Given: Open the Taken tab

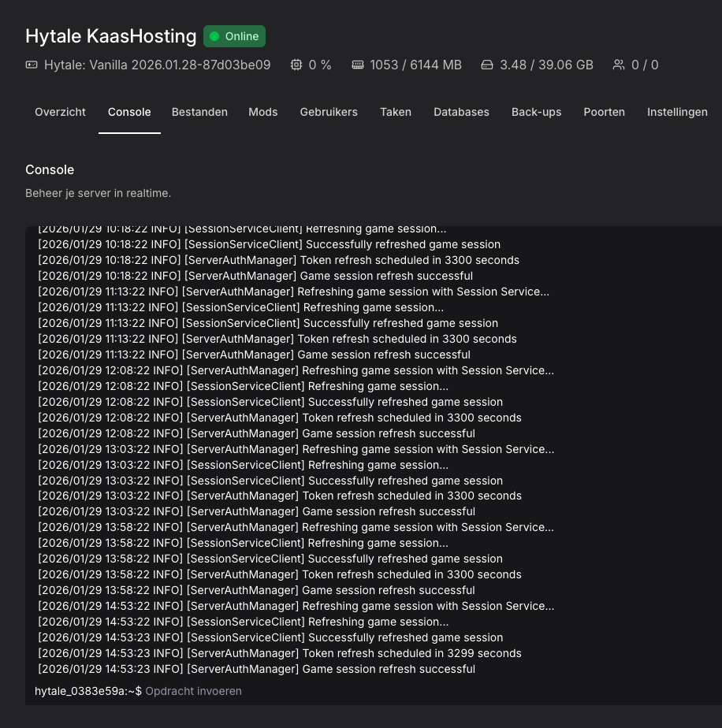Looking at the screenshot, I should tap(396, 112).
